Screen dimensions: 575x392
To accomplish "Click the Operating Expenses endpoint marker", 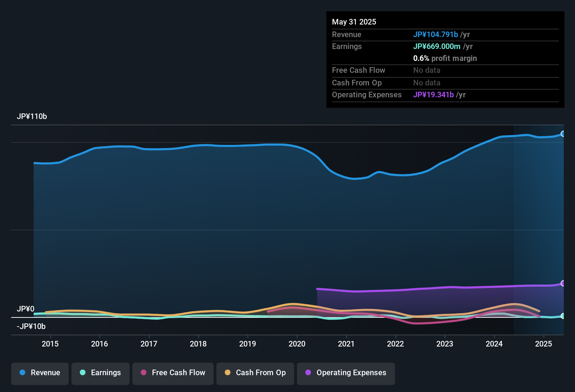I will click(x=563, y=283).
